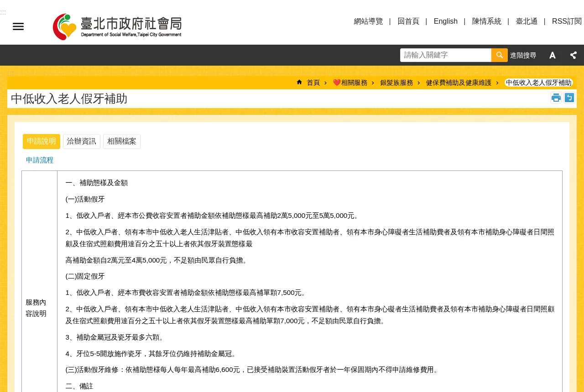Image resolution: width=584 pixels, height=392 pixels.
Task: Click 相關服務 breadcrumb item
Action: point(350,83)
